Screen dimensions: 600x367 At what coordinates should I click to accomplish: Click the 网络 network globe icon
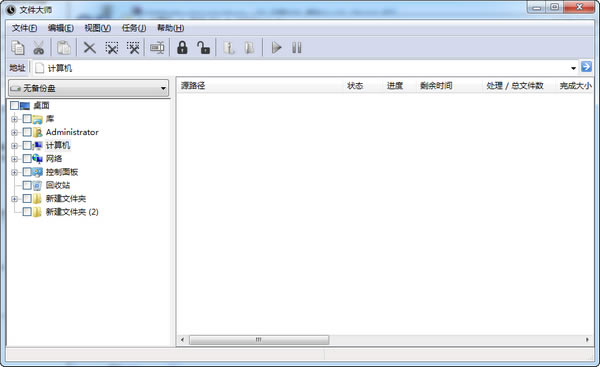click(38, 159)
